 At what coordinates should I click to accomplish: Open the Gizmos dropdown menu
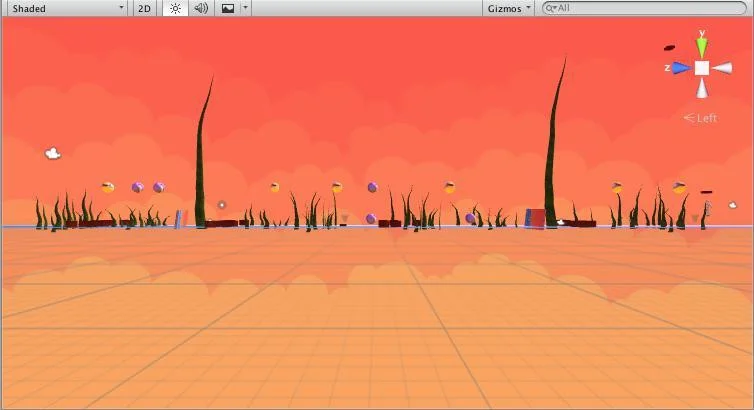[x=509, y=8]
